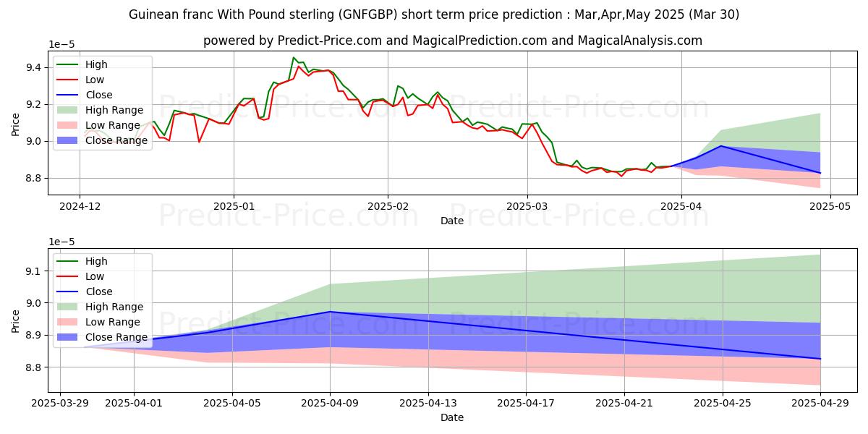
Task: Click the 'powered by Predict-Price.com' subtitle
Action: tap(453, 41)
